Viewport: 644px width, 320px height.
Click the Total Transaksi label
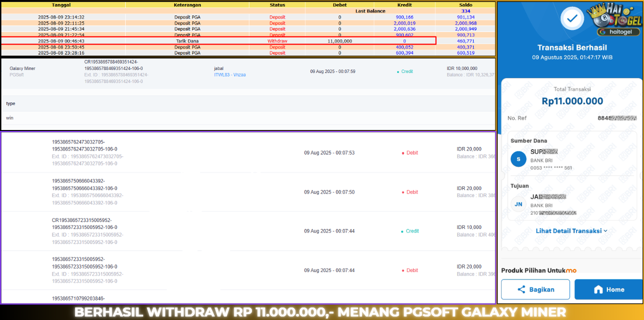tap(572, 89)
